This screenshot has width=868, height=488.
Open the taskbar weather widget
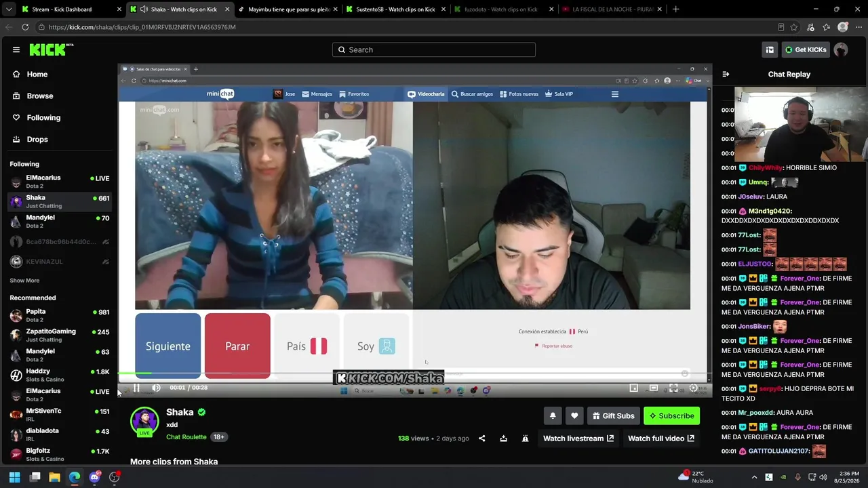tap(697, 477)
